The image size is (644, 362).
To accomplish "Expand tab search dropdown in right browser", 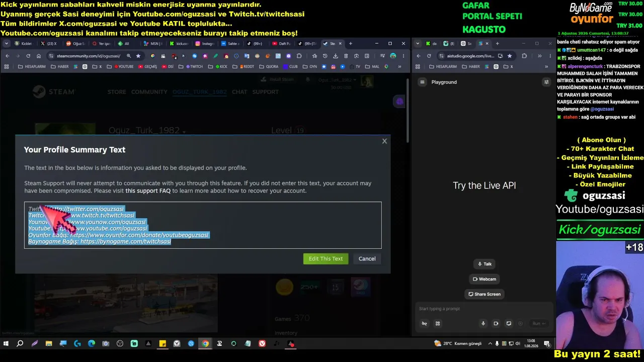I will 418,44.
